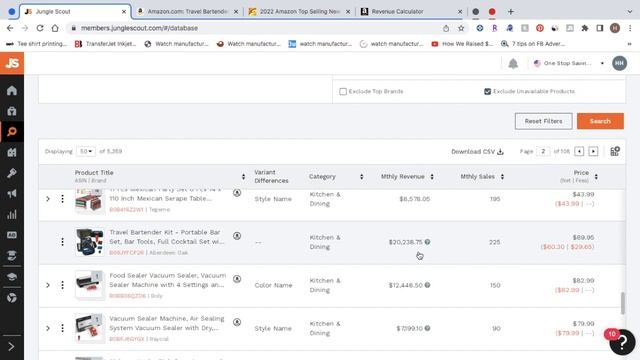Open info icon beside $7,199.10 revenue
640x360 pixels.
pyautogui.click(x=427, y=328)
